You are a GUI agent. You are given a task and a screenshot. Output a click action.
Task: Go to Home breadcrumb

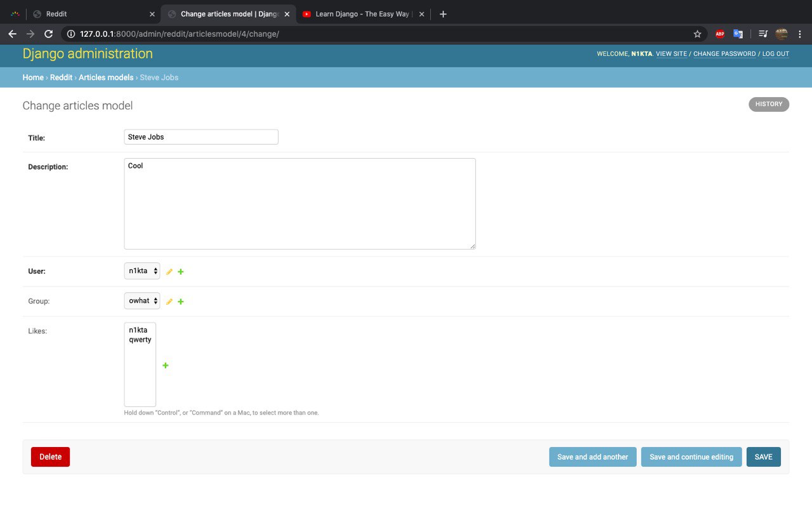[x=33, y=77]
